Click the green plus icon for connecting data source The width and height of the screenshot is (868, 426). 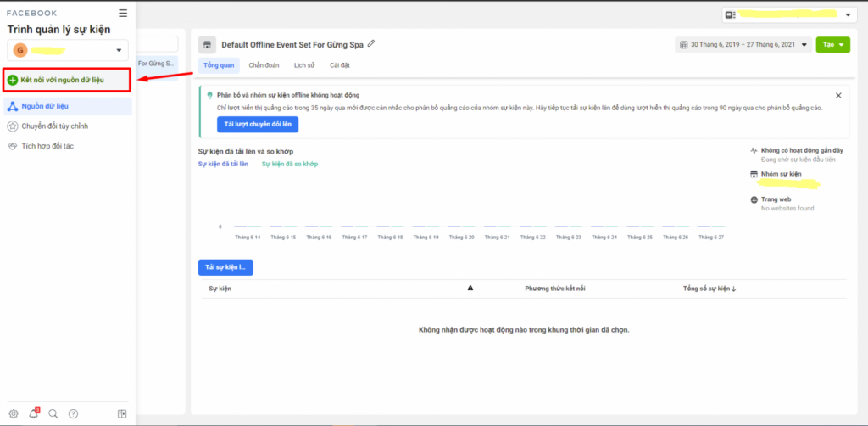[13, 81]
